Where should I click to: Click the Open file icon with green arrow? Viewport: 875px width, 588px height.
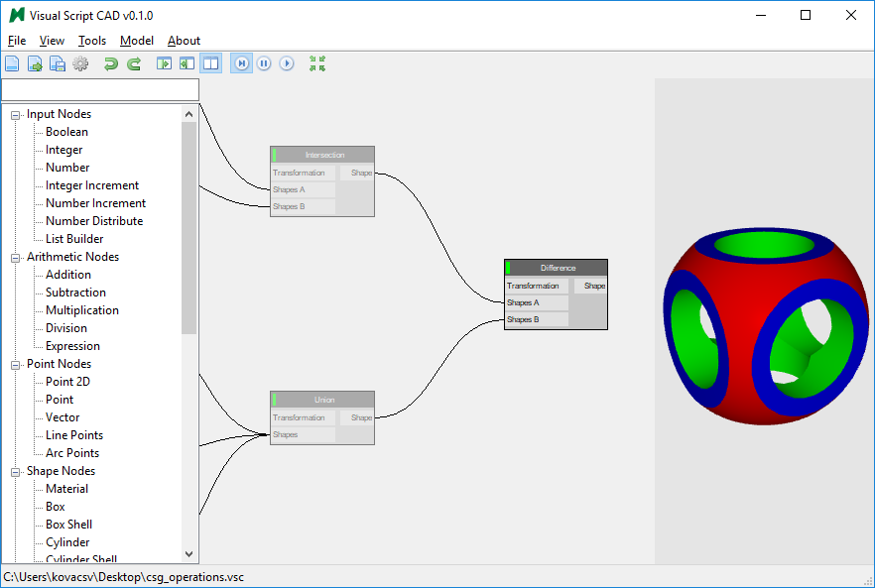35,63
